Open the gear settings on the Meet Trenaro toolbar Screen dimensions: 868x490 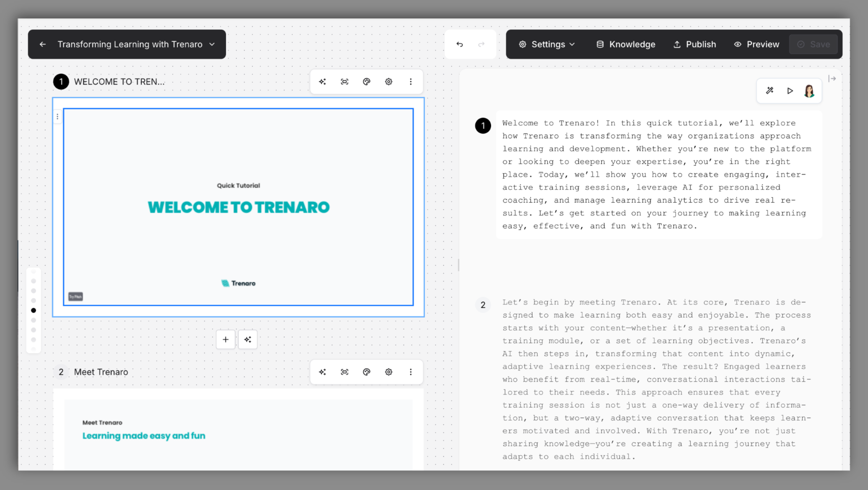[x=388, y=372]
